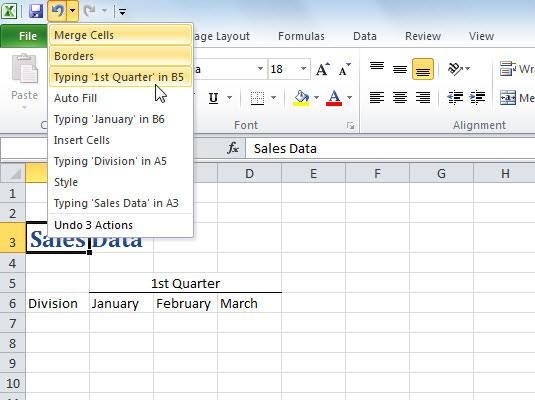
Task: Toggle Underline formatting
Action: click(214, 98)
